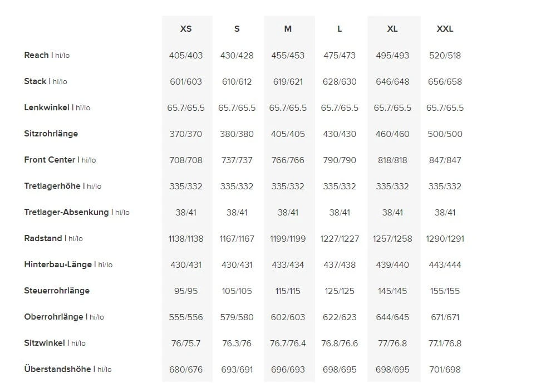Click the XL size column header

pyautogui.click(x=392, y=29)
